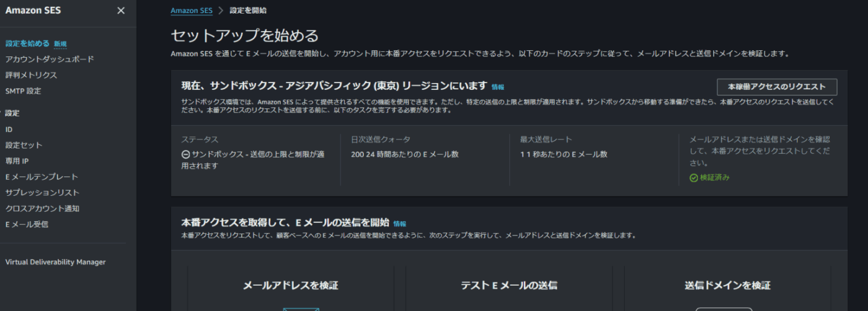Click テスト E メールの送信 card title
868x311 pixels.
pos(509,286)
